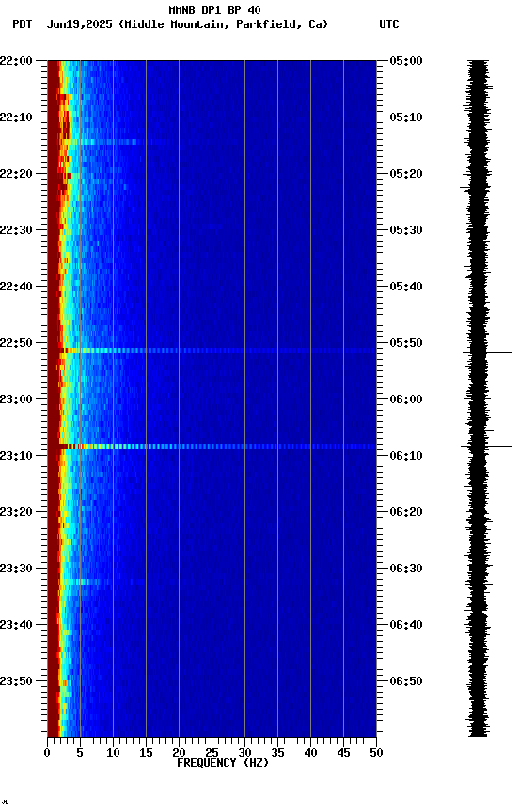Click the 23:20 PDT time label
The width and height of the screenshot is (519, 812).
(x=16, y=512)
